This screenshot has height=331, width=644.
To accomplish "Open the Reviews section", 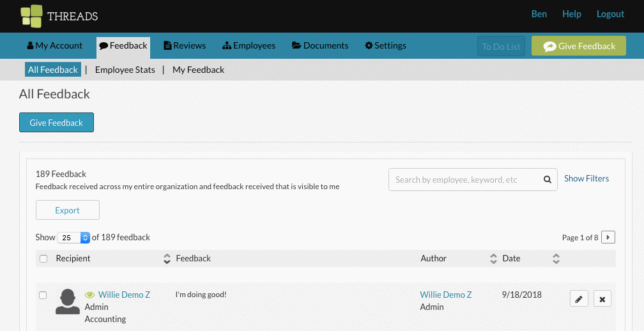I will click(185, 45).
